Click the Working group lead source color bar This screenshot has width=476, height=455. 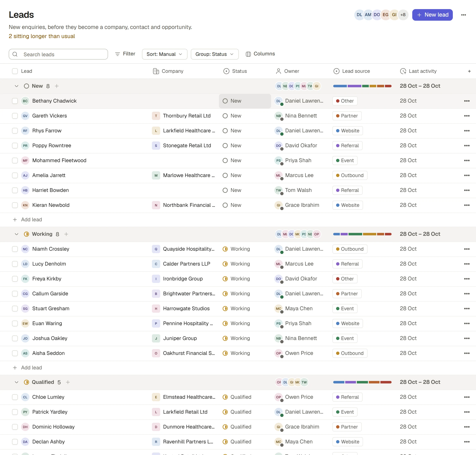[x=362, y=234]
